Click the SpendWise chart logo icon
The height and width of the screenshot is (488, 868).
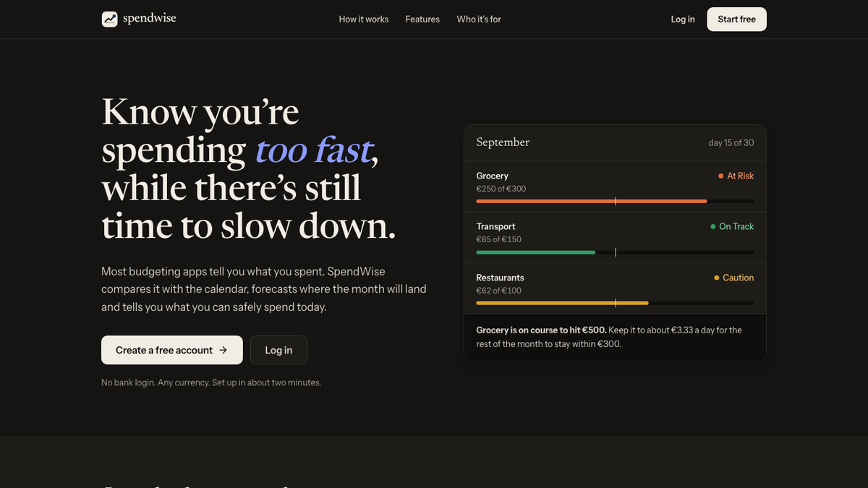pyautogui.click(x=109, y=20)
